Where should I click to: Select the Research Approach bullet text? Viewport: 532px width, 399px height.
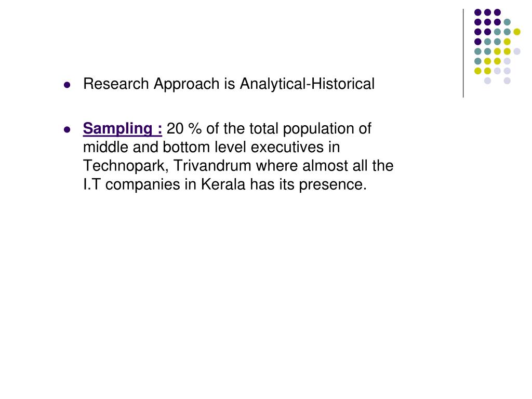click(x=229, y=84)
